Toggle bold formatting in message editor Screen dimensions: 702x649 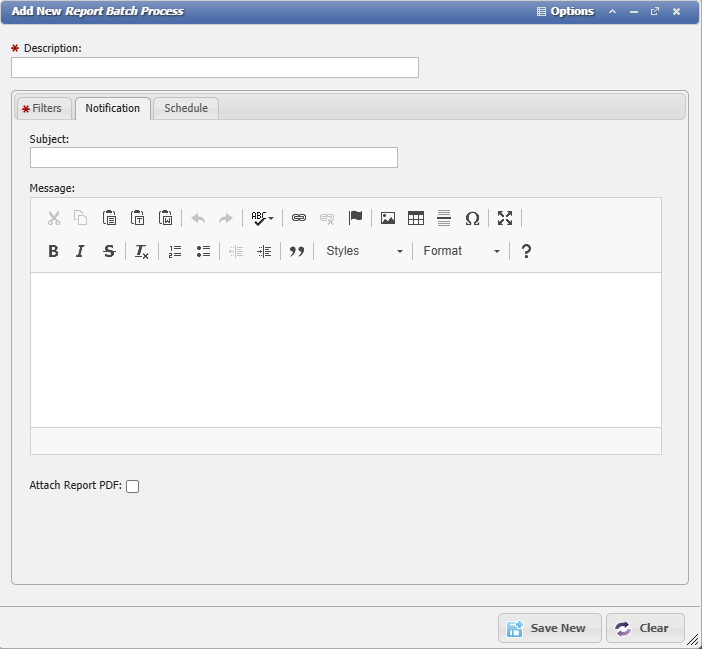point(54,251)
